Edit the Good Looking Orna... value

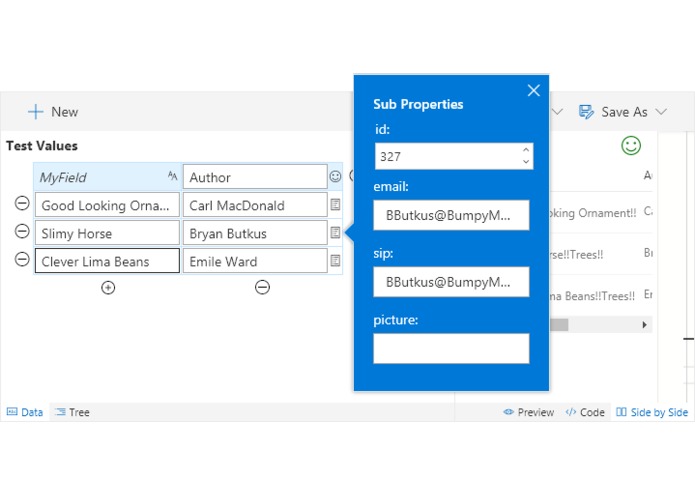pyautogui.click(x=107, y=205)
